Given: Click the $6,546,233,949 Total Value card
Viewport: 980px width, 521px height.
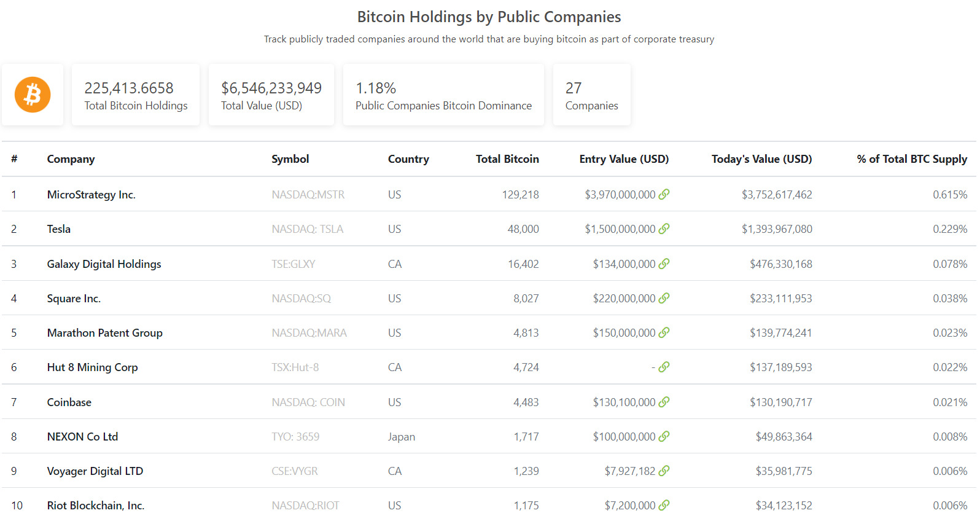Looking at the screenshot, I should [x=271, y=95].
